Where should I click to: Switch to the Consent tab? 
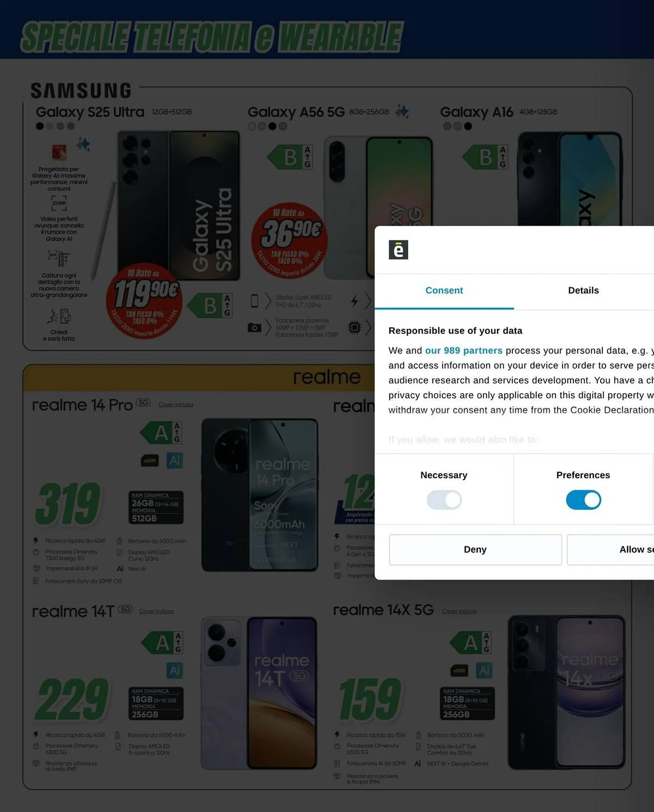tap(444, 291)
